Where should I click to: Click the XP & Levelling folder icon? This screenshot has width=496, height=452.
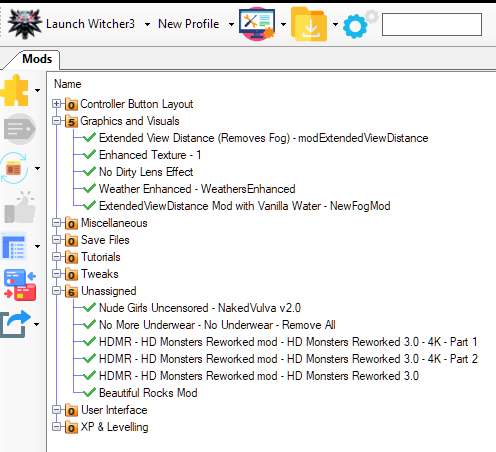[x=71, y=427]
